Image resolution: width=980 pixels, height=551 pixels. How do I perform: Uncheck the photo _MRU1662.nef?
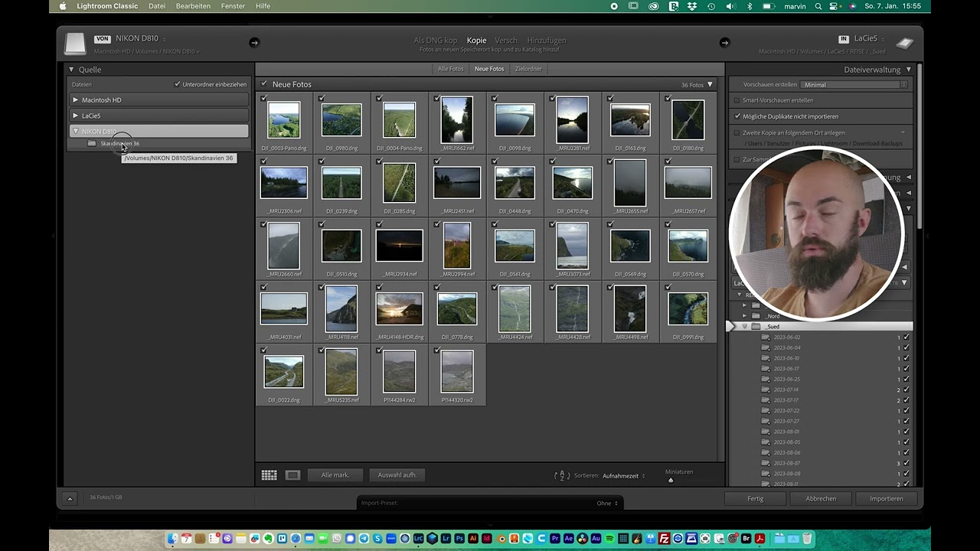(437, 99)
